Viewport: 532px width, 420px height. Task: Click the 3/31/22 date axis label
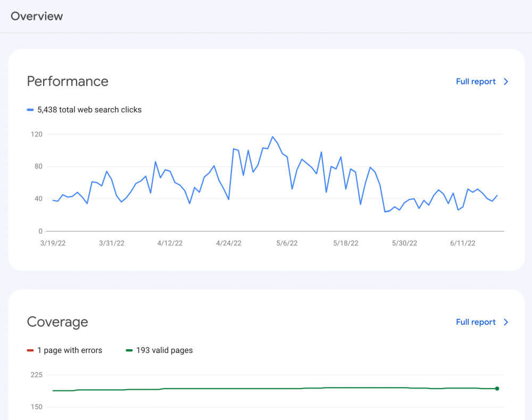[x=112, y=243]
